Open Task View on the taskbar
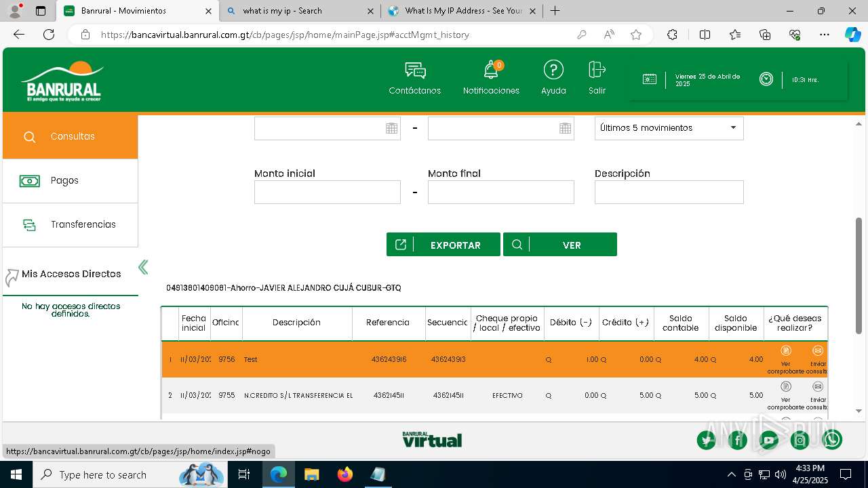Viewport: 868px width, 488px height. [x=244, y=474]
